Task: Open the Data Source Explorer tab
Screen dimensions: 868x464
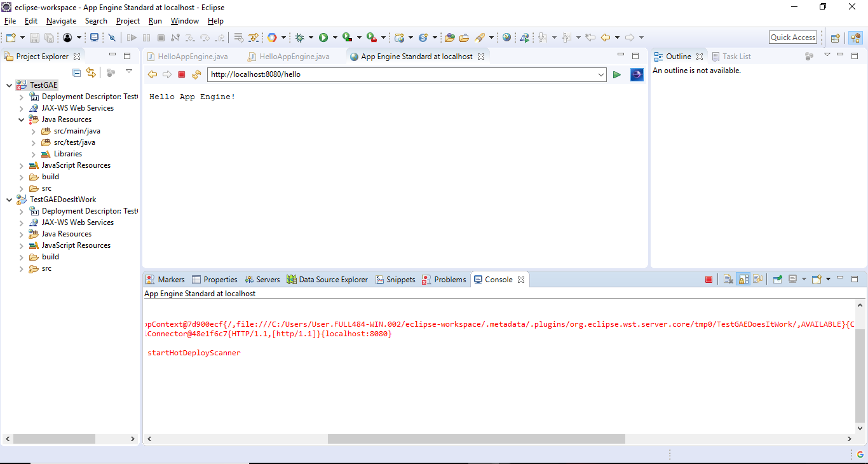Action: [327, 280]
